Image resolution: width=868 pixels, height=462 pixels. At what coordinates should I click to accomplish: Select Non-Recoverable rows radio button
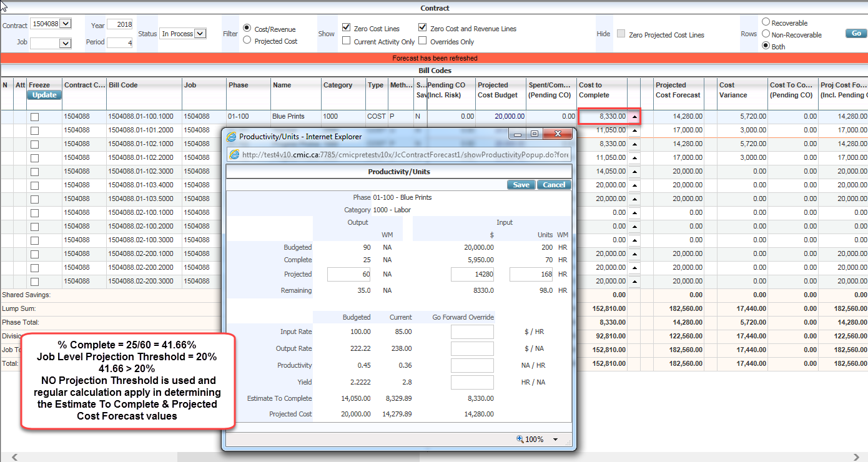click(766, 34)
